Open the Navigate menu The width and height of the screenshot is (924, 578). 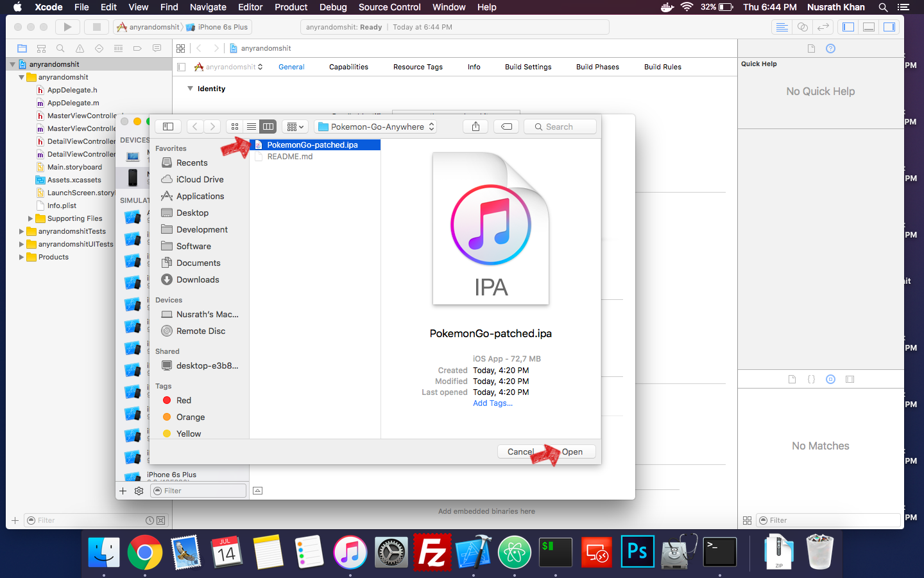tap(208, 7)
